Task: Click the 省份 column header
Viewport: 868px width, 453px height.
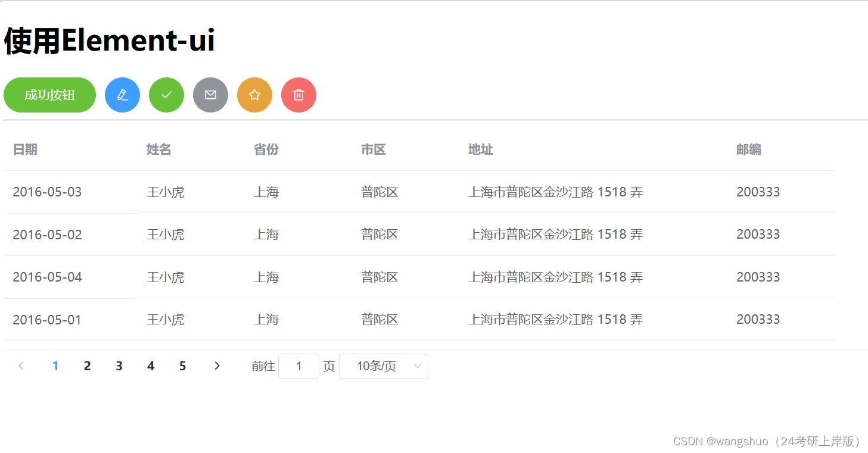Action: 266,149
